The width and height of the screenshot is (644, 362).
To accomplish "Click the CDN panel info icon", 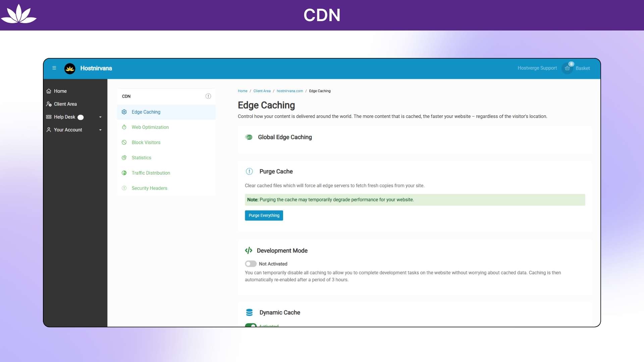I will coord(208,96).
